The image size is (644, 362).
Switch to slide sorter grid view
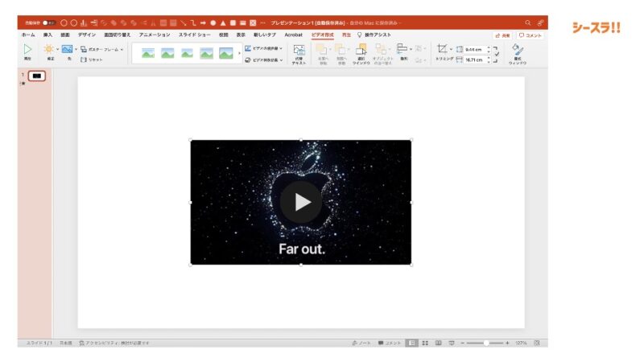click(x=425, y=343)
